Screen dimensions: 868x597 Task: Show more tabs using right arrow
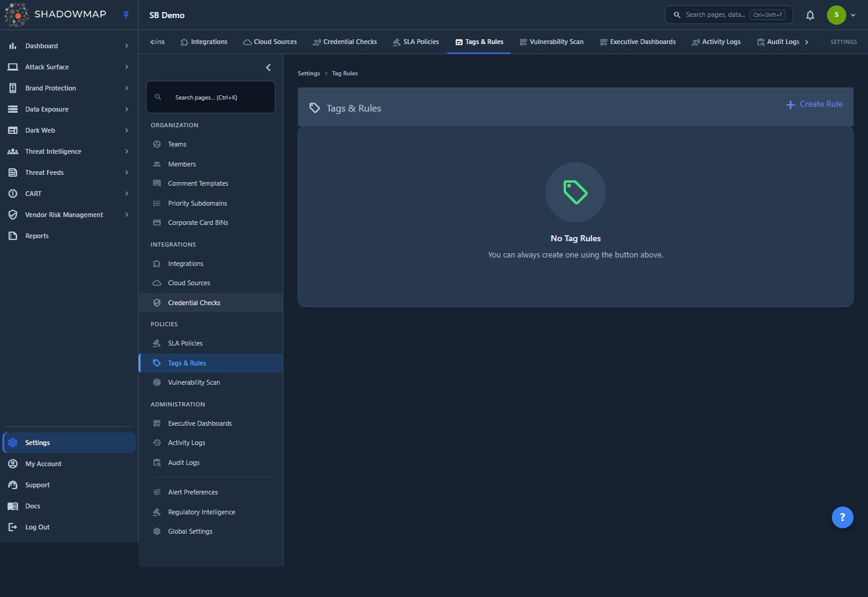[x=807, y=42]
